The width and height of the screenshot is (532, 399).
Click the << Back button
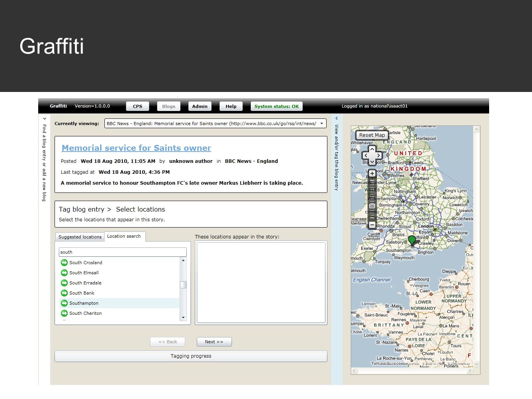(168, 342)
